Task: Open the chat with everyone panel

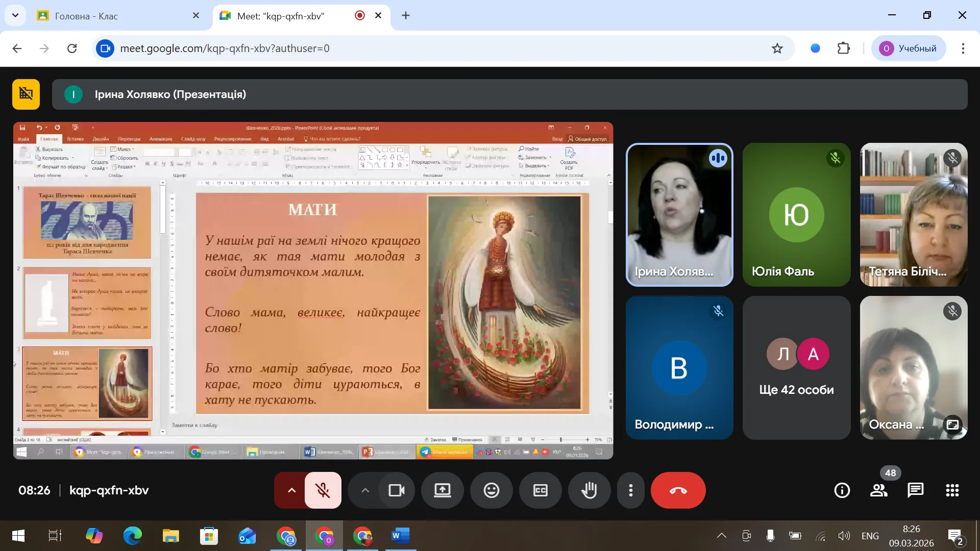Action: (915, 490)
